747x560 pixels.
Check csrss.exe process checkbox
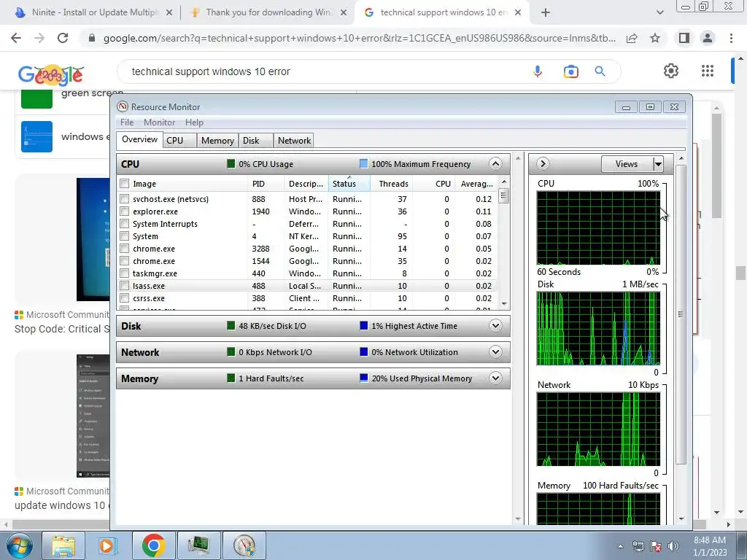pos(124,298)
